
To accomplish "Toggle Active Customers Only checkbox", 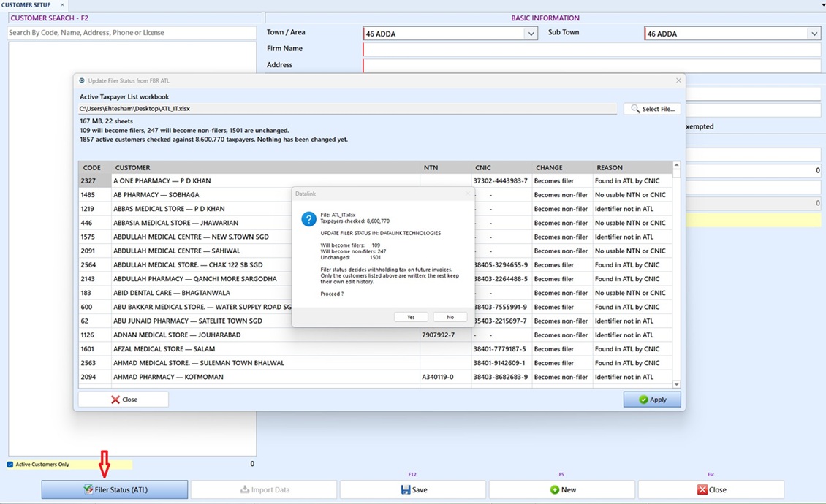I will pos(10,465).
